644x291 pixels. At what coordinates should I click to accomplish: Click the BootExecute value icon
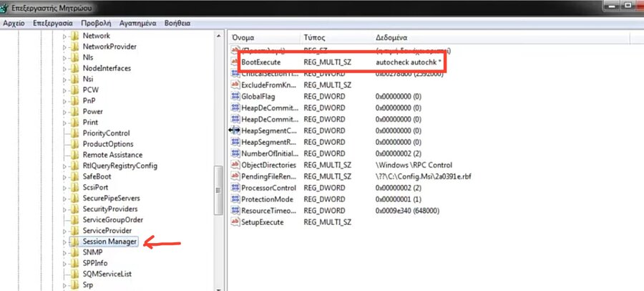(x=235, y=62)
